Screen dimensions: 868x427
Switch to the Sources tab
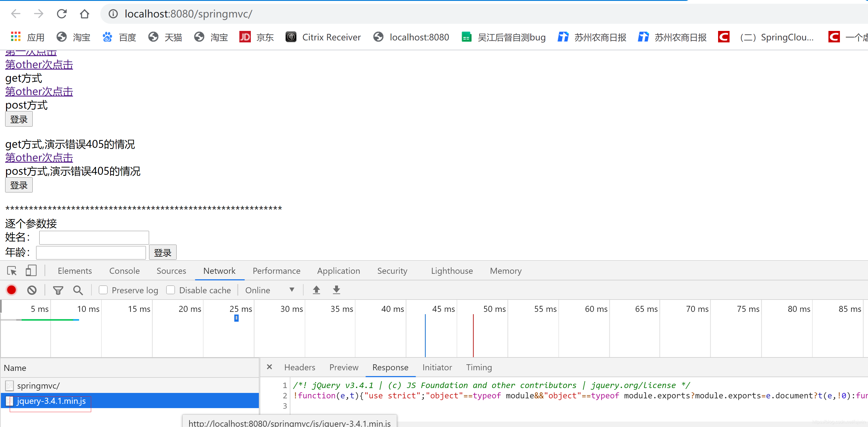(171, 271)
